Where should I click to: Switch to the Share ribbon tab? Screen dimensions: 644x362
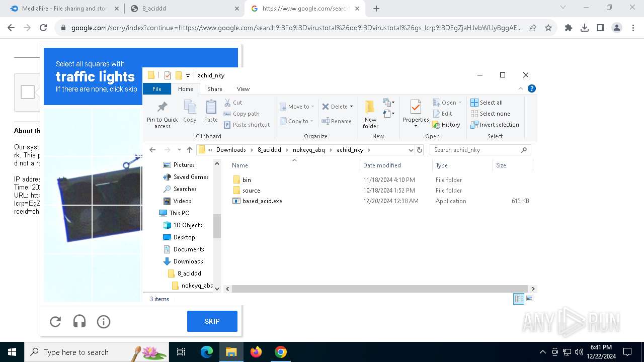coord(215,89)
